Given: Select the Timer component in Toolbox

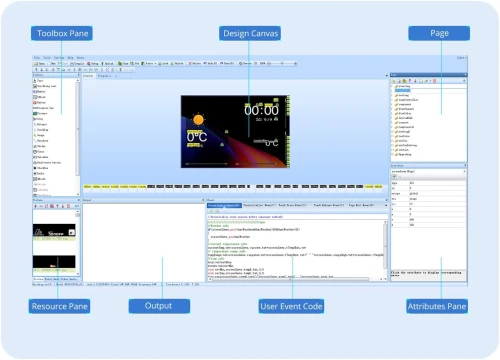Looking at the screenshot, I should pos(39,152).
